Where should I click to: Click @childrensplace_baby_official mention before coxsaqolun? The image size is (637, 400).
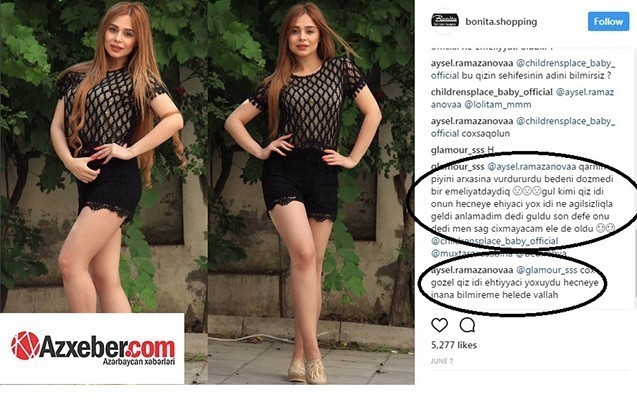(x=523, y=127)
